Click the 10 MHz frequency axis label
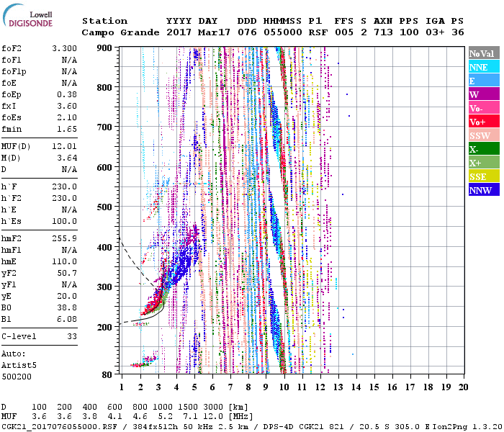 click(284, 387)
